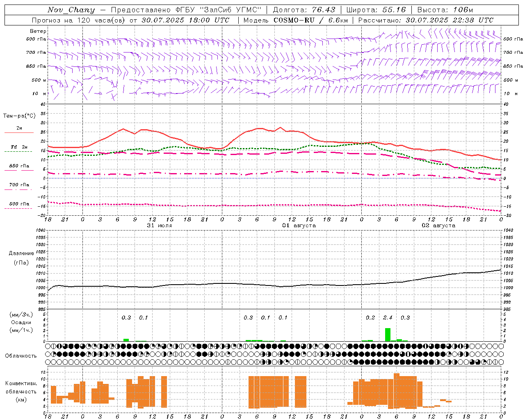Click the (мм/3ч.) units label
Screen dimensions: 525x420
pyautogui.click(x=21, y=315)
